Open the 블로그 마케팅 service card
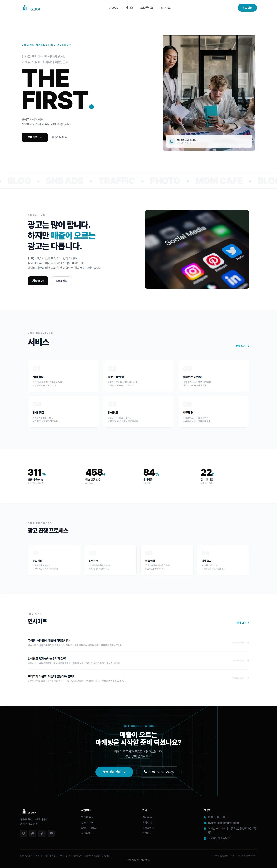This screenshot has height=868, width=277. pos(138,376)
